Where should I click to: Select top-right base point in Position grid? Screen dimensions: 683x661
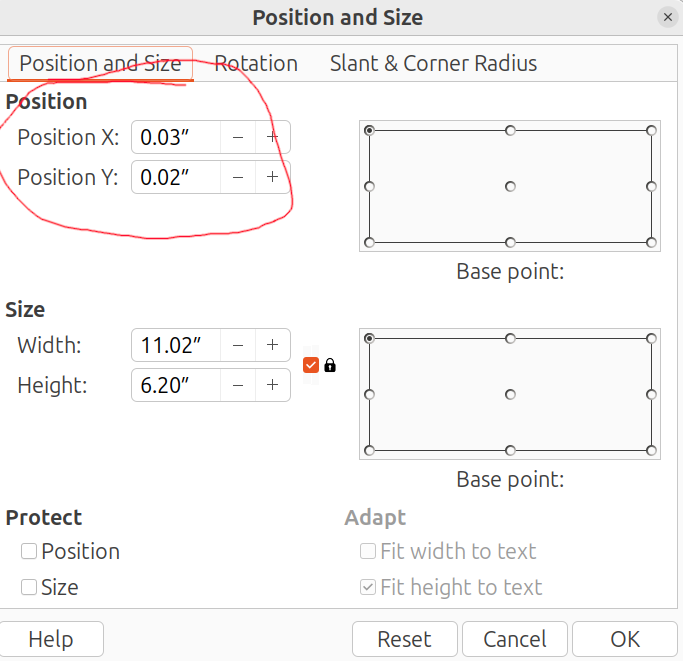651,130
